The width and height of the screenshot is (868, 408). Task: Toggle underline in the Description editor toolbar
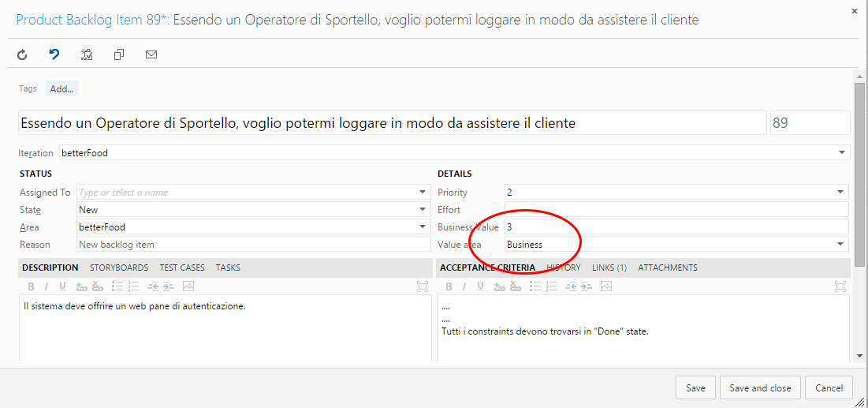(62, 286)
